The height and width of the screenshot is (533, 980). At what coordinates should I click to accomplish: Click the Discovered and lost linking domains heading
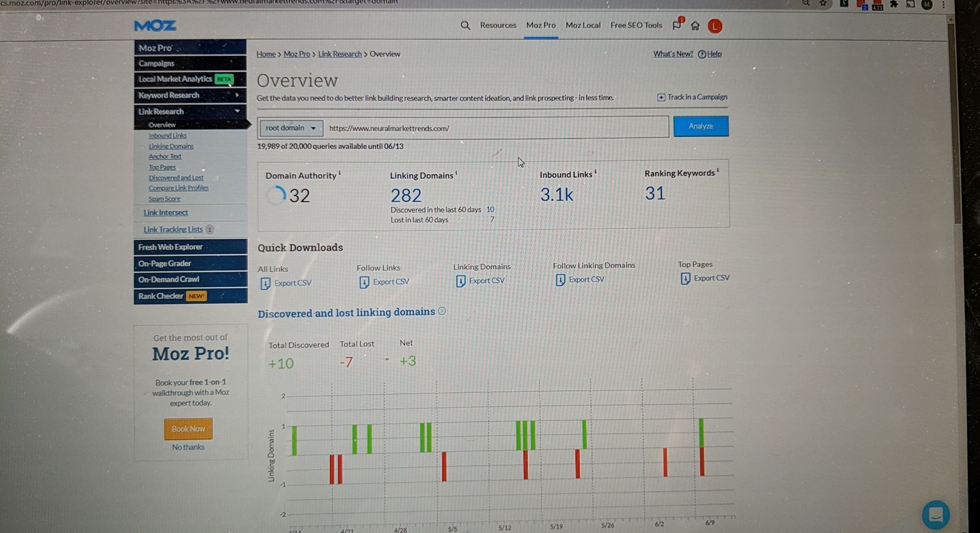346,313
